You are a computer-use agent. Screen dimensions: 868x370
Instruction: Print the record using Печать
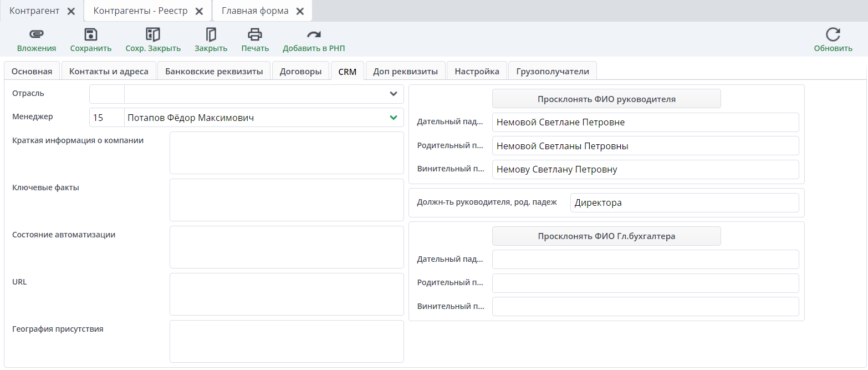coord(255,39)
